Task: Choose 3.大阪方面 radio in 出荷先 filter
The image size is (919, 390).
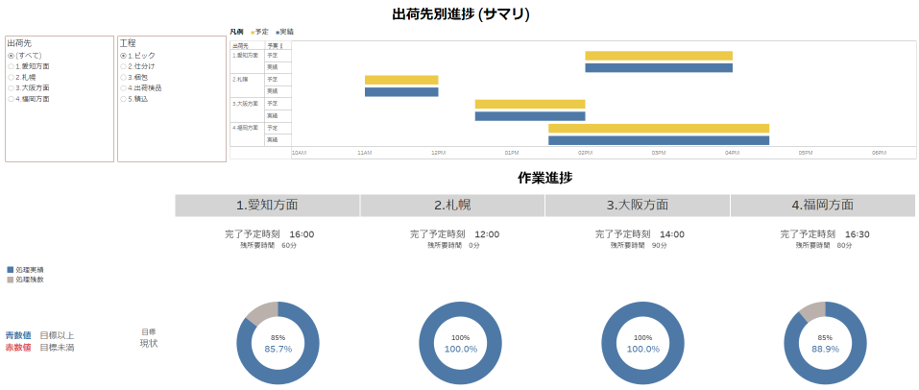Action: click(x=11, y=88)
